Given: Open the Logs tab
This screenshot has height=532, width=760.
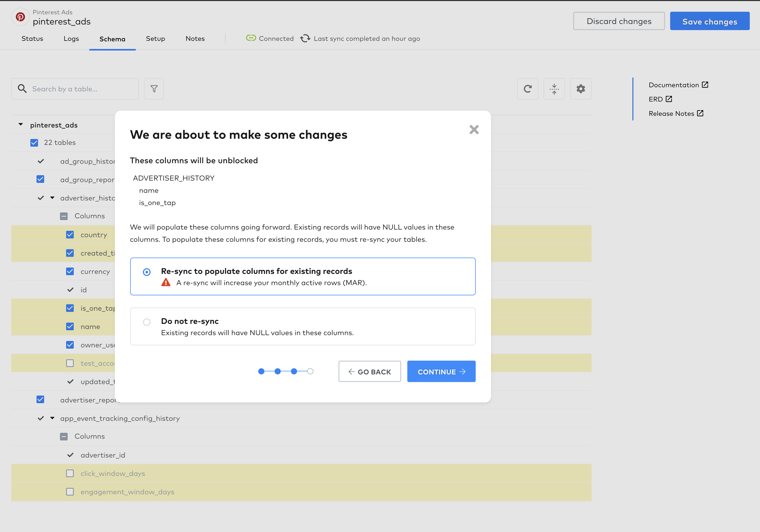Looking at the screenshot, I should coord(71,38).
